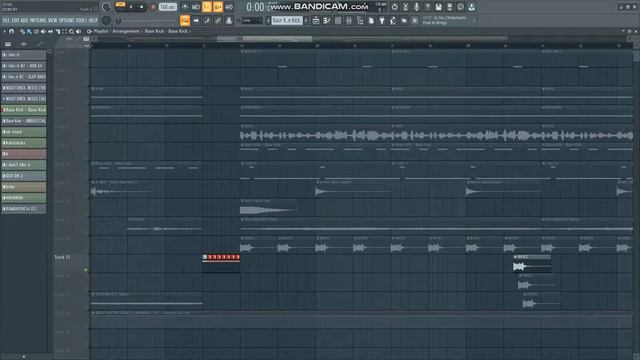This screenshot has width=640, height=360.
Task: Open the playlist options menu arrow
Action: (x=4, y=31)
